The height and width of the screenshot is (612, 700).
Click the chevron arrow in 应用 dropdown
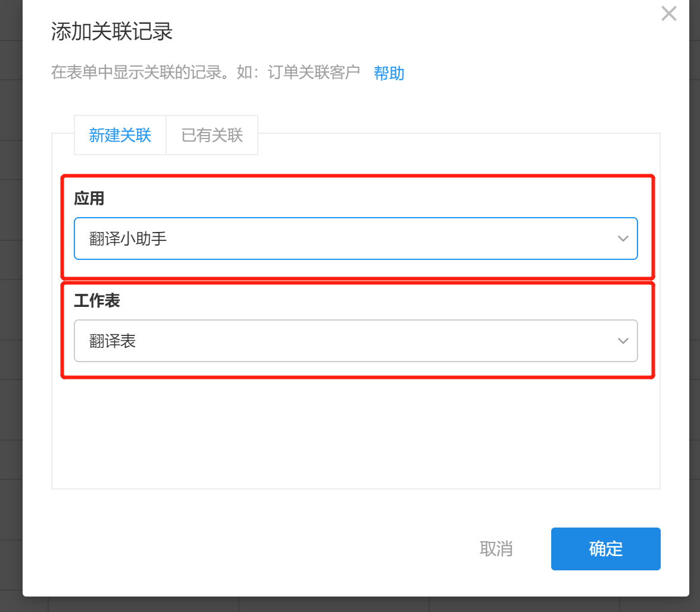click(623, 238)
